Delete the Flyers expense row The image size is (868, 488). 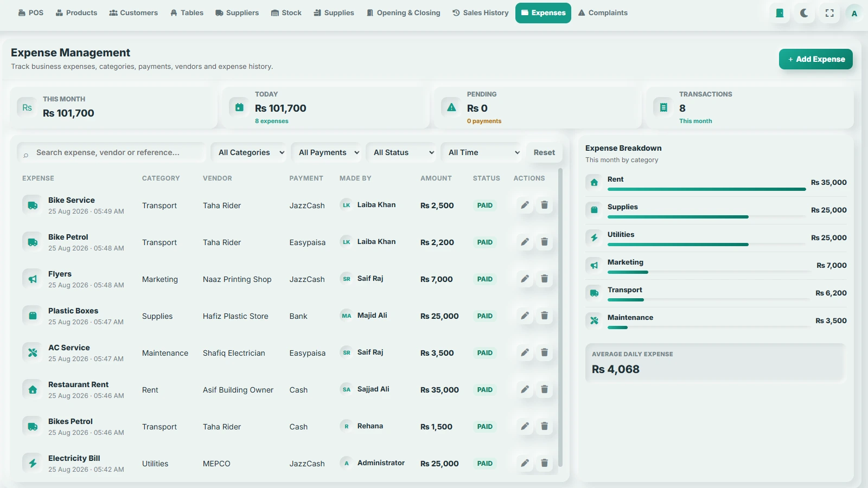pos(544,279)
